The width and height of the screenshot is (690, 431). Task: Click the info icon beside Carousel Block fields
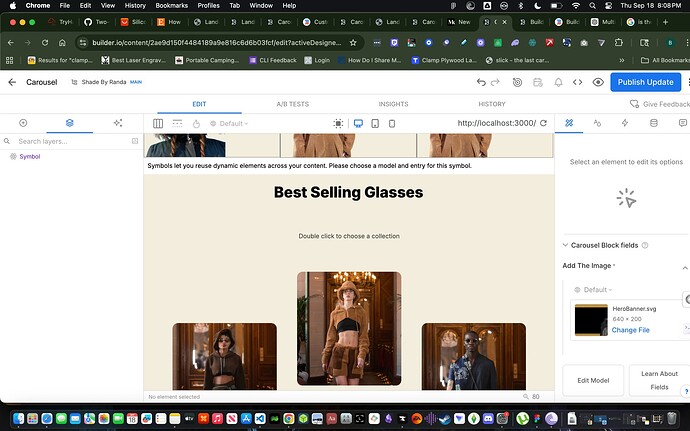coord(645,245)
